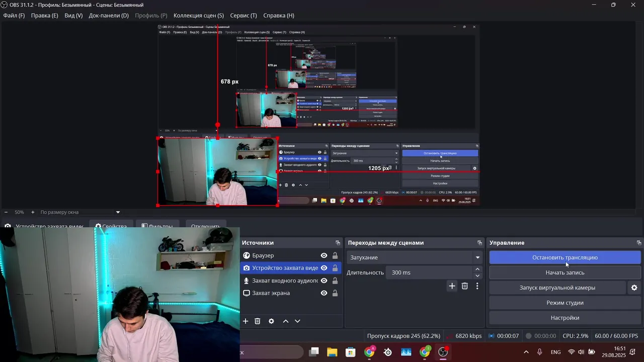Open the Док-панели (D) menu
Viewport: 644px width, 362px height.
(109, 16)
